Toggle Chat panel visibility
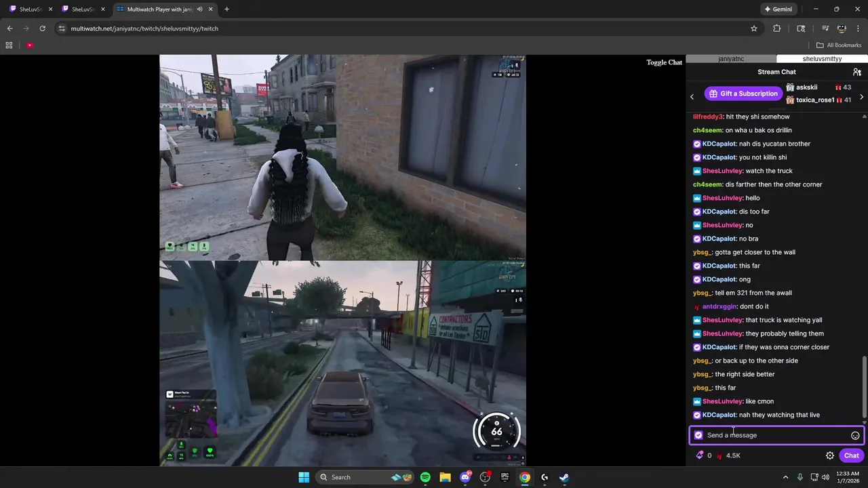Image resolution: width=868 pixels, height=488 pixels. [664, 62]
